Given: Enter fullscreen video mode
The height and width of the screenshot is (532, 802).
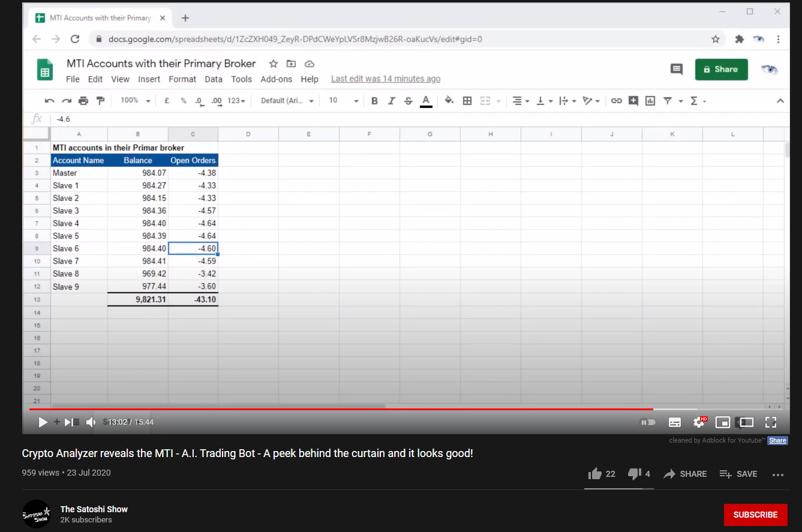Looking at the screenshot, I should click(x=771, y=422).
